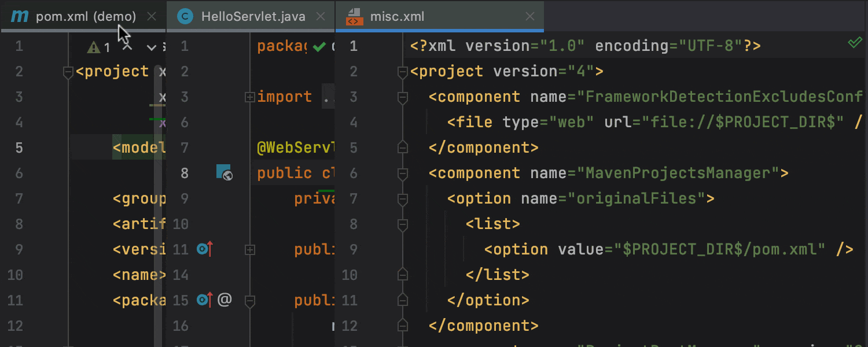Click the green checkmark in misc.xml inspections widget
The height and width of the screenshot is (347, 868).
click(855, 43)
